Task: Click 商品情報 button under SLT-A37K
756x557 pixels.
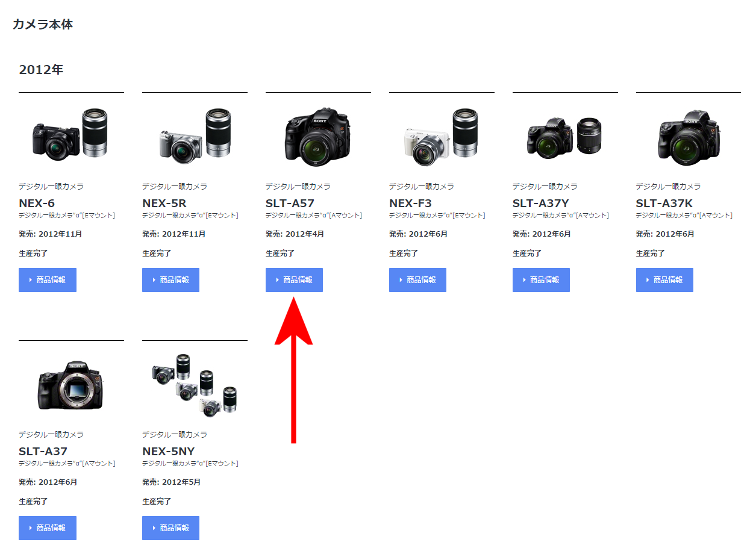Action: pyautogui.click(x=664, y=280)
